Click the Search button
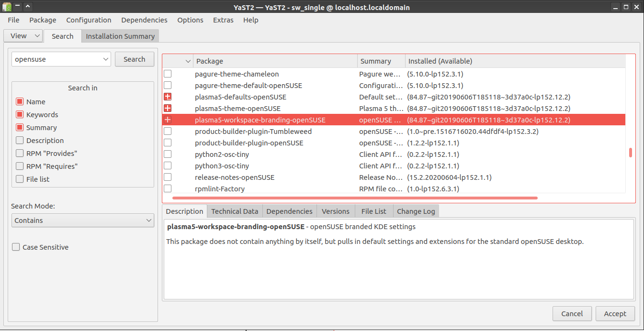 [135, 59]
